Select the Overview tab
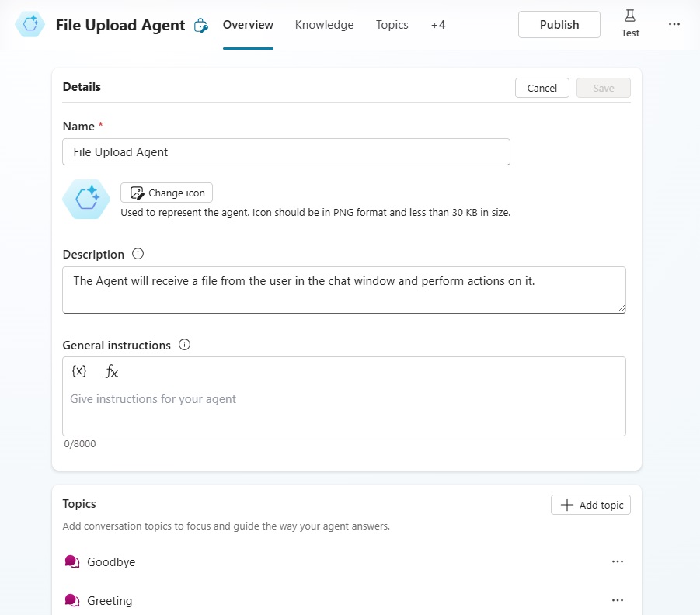 [x=248, y=25]
